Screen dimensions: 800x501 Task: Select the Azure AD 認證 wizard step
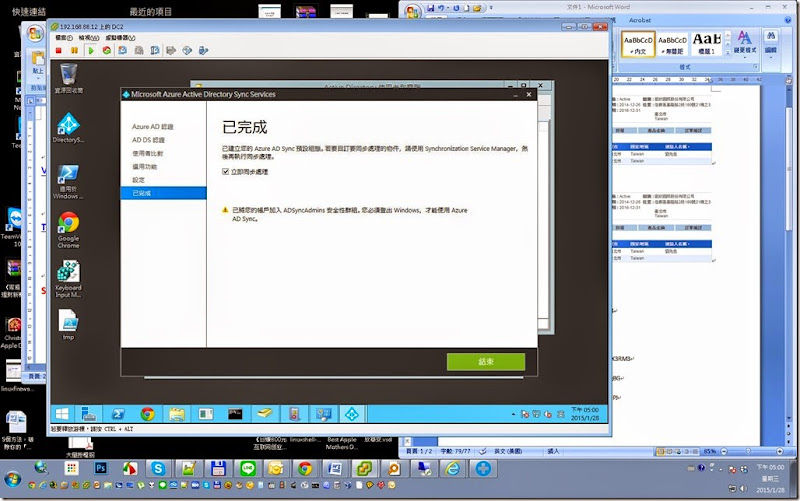pyautogui.click(x=153, y=127)
